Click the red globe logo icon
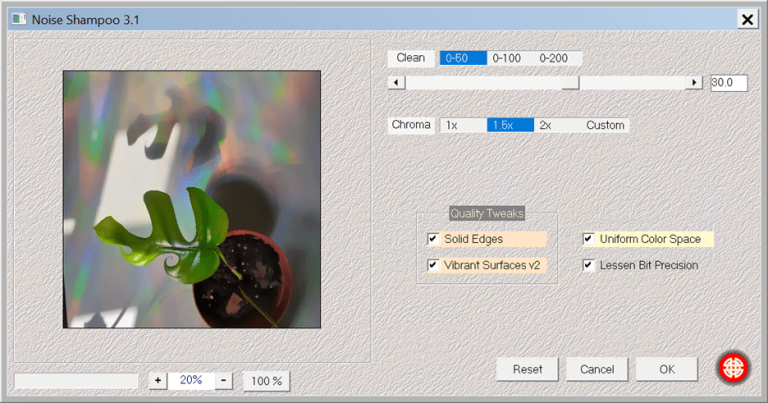 [733, 368]
